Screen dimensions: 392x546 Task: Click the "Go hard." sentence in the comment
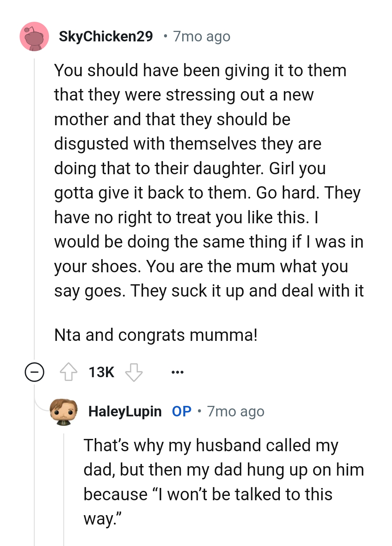click(x=287, y=193)
